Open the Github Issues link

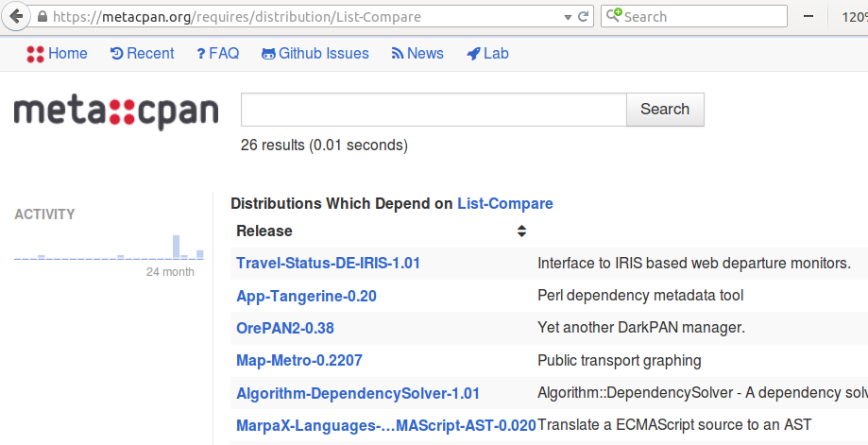(x=315, y=54)
